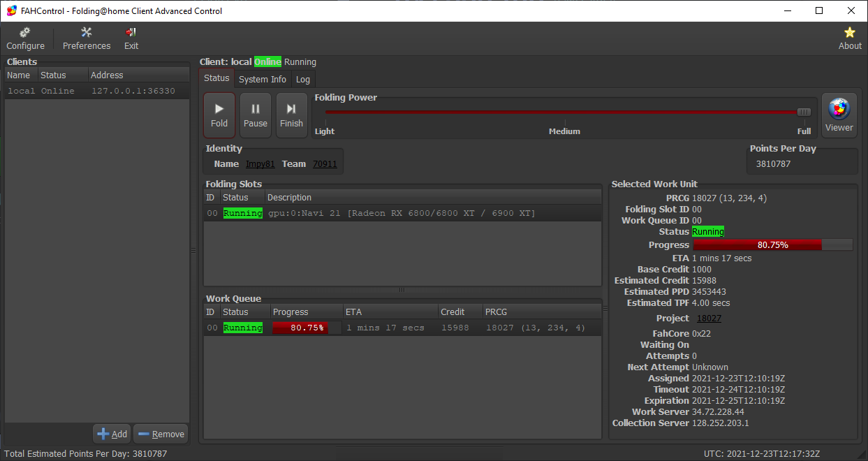Click the Folding Power slider handle
The height and width of the screenshot is (461, 868).
point(804,112)
